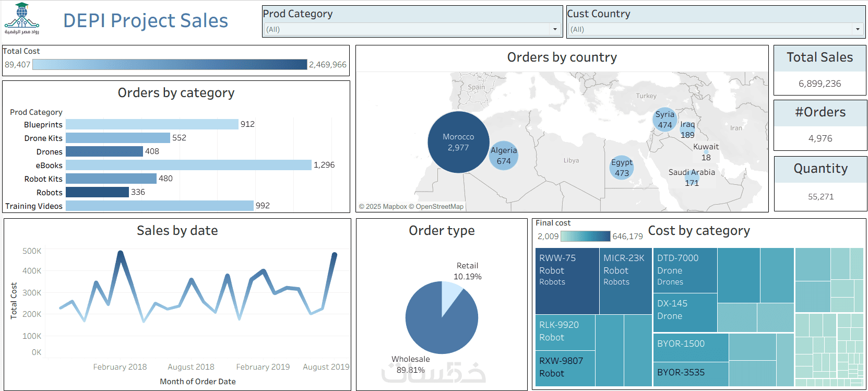Select the eBooks bar
Screen dimensions: 868x391
pyautogui.click(x=188, y=165)
